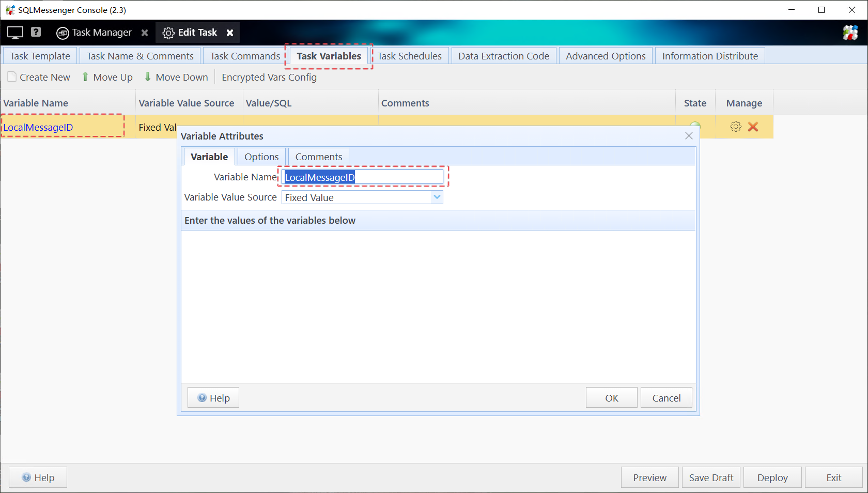
Task: Close the Task Manager tab
Action: coord(145,33)
